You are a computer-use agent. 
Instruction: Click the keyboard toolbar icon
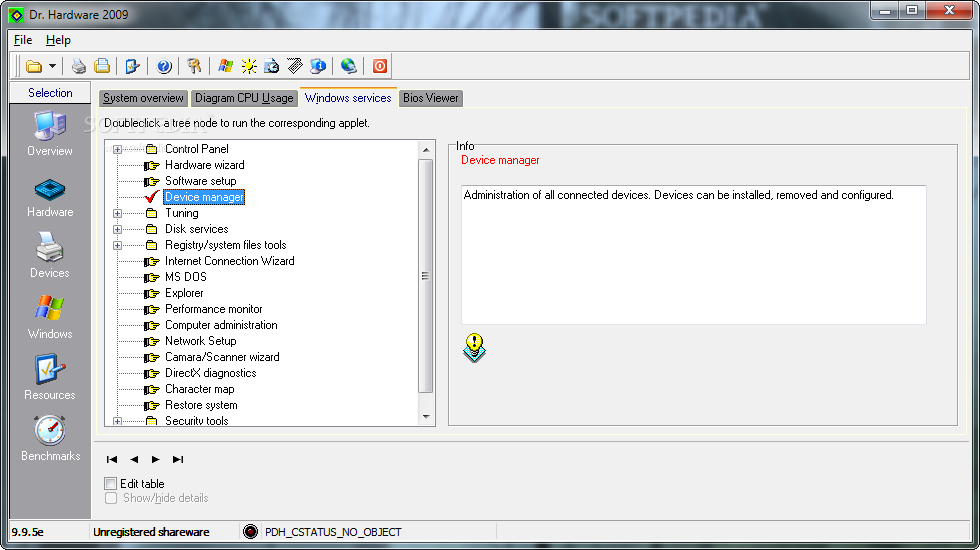[x=295, y=66]
